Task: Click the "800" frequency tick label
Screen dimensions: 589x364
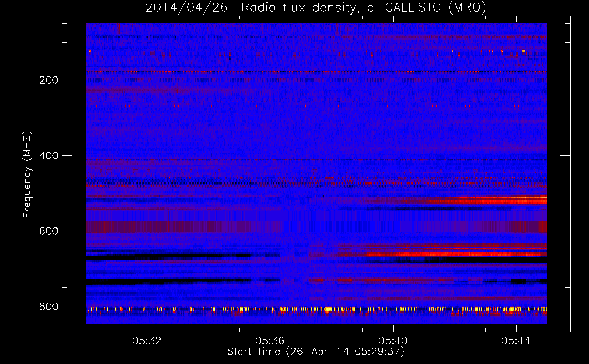Action: pyautogui.click(x=49, y=307)
